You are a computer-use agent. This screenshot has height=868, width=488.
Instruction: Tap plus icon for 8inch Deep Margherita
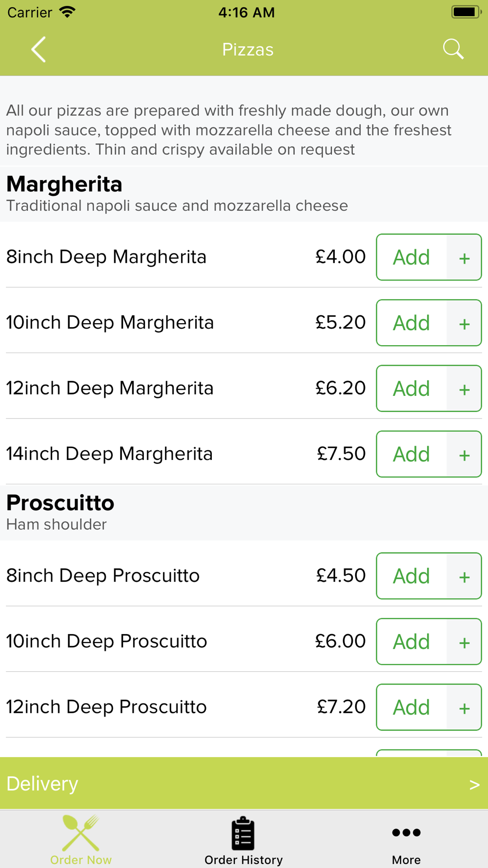click(x=464, y=257)
